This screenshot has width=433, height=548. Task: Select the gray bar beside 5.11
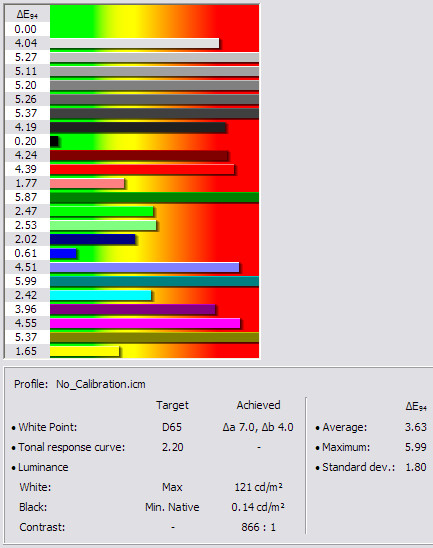(x=154, y=71)
